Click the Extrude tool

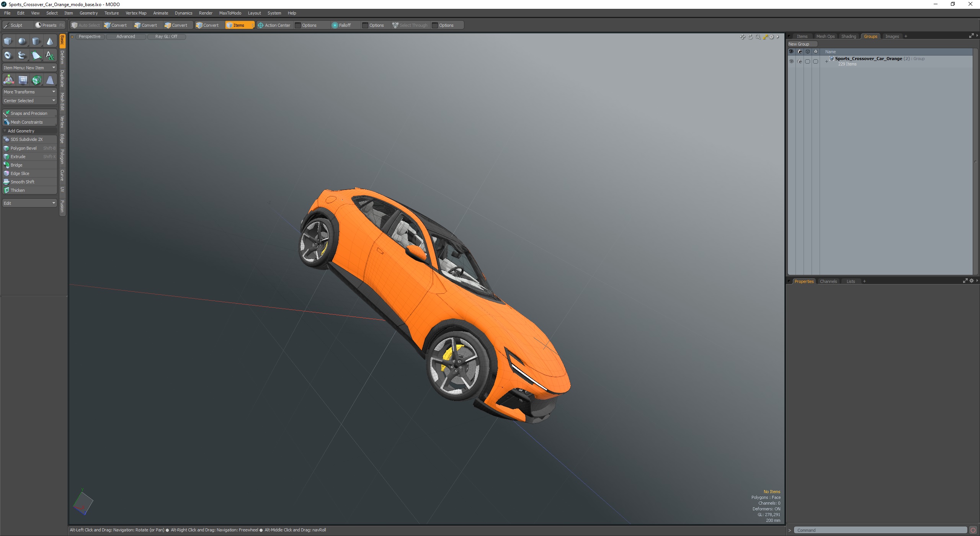(29, 157)
